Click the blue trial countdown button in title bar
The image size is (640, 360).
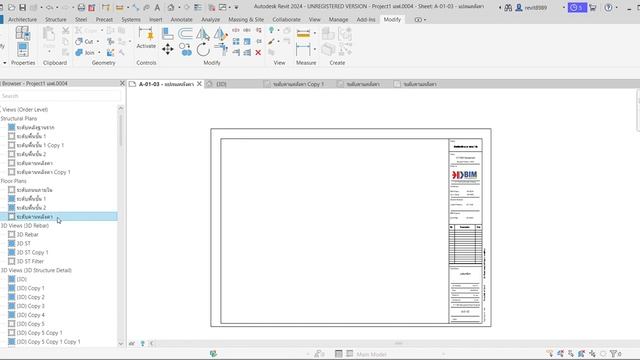click(577, 7)
